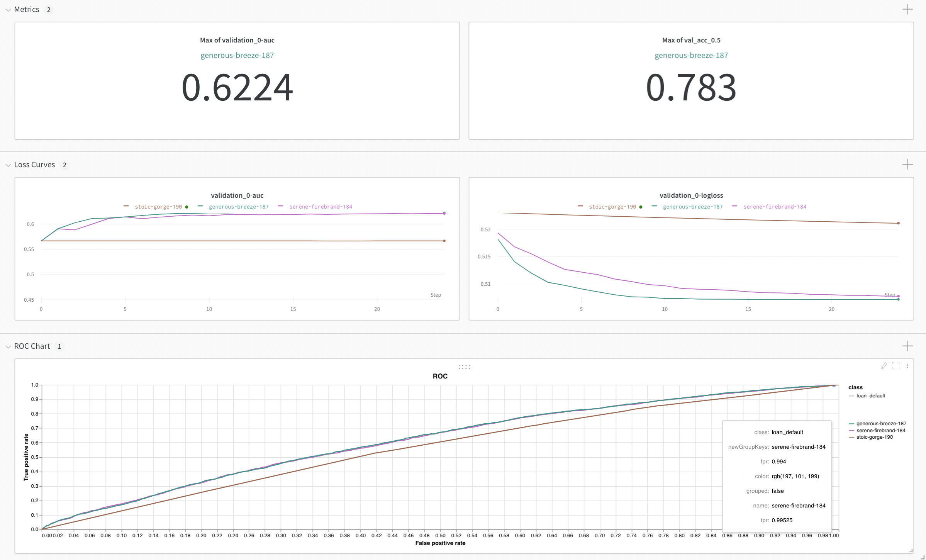This screenshot has height=560, width=926.
Task: Collapse the ROC Chart section
Action: click(8, 346)
